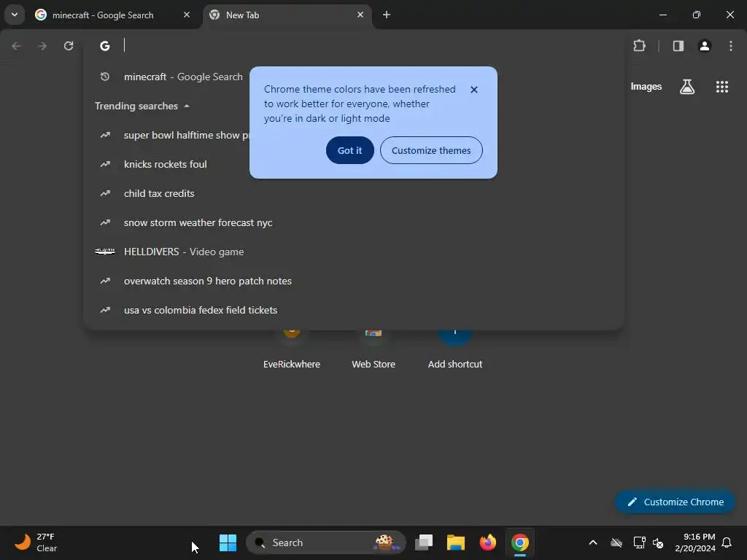Click the Chrome taskbar icon
The width and height of the screenshot is (747, 560).
click(520, 542)
